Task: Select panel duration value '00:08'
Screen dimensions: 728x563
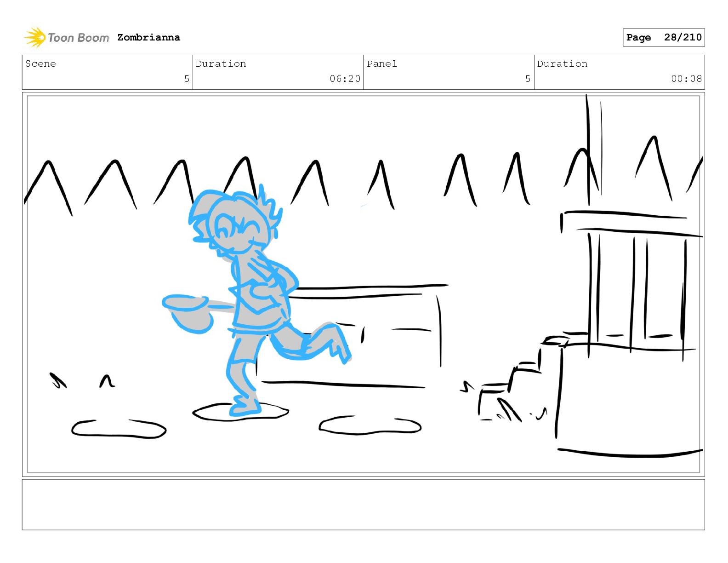Action: (686, 79)
